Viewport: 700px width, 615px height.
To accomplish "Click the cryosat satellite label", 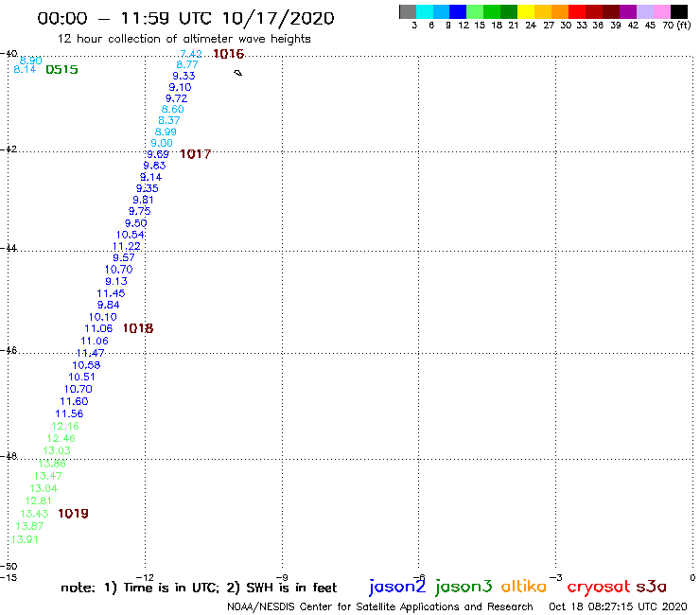I will click(x=598, y=587).
